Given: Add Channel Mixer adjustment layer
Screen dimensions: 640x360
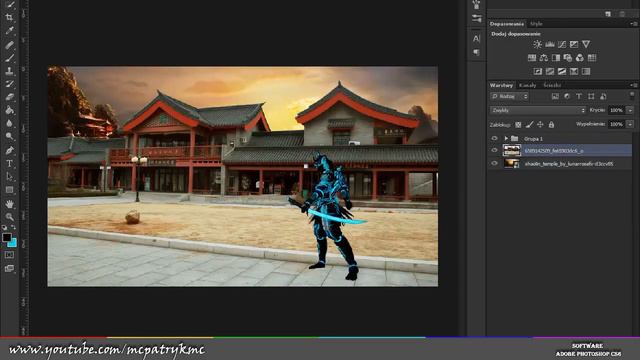Looking at the screenshot, I should (580, 58).
